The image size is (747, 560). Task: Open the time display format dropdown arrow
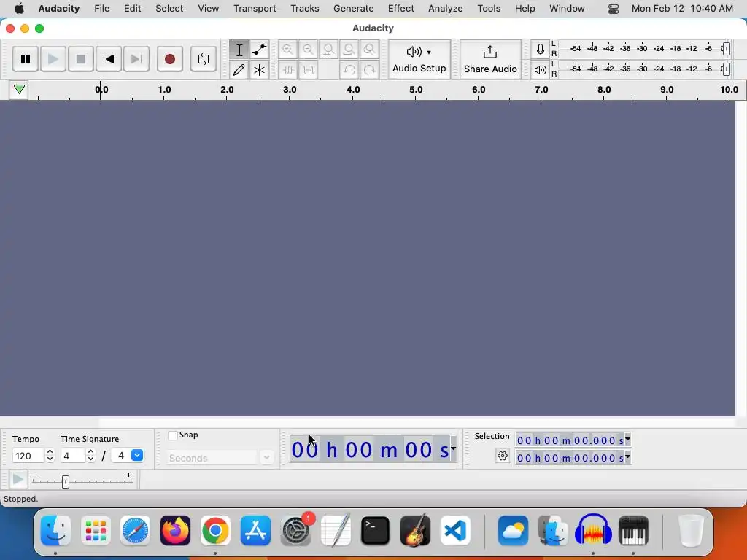click(x=453, y=448)
